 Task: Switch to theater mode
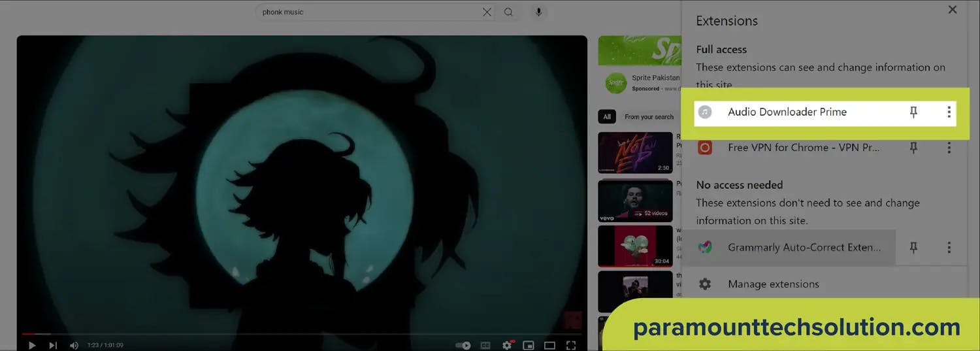[550, 345]
